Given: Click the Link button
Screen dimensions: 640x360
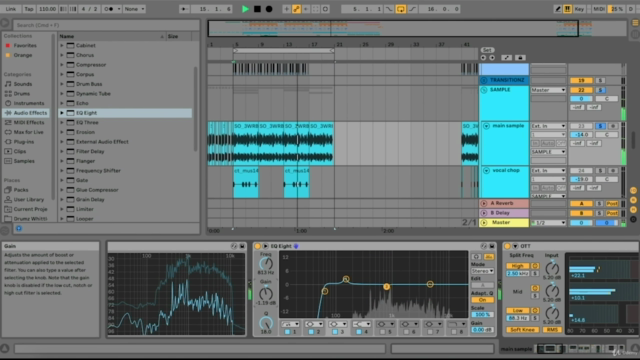Looking at the screenshot, I should point(11,9).
